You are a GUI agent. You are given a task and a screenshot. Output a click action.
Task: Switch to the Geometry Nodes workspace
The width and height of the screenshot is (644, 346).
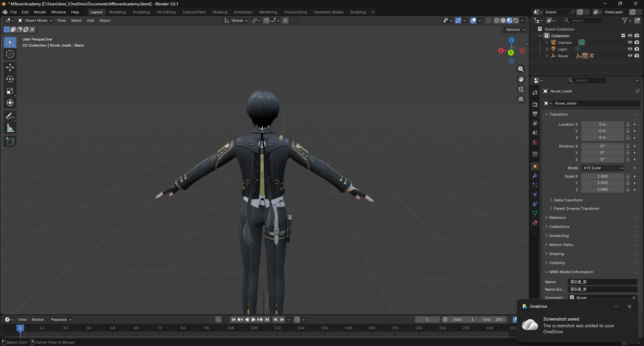coord(328,12)
